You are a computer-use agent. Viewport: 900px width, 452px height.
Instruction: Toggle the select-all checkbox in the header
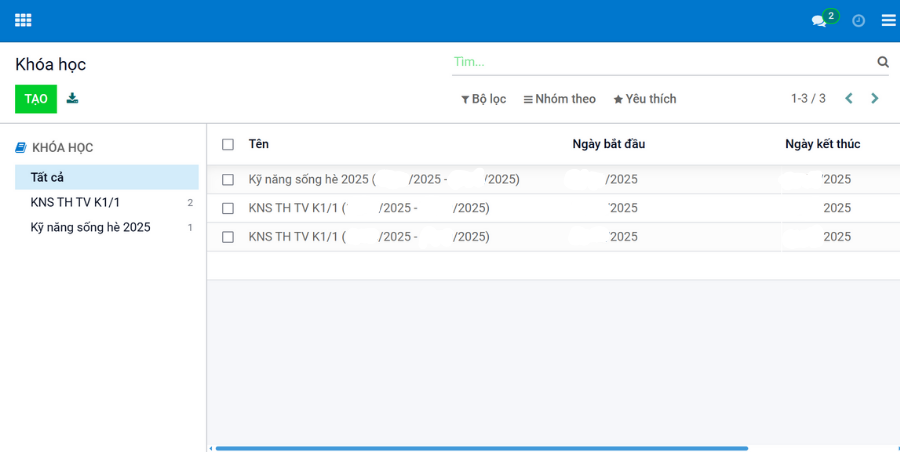coord(228,144)
